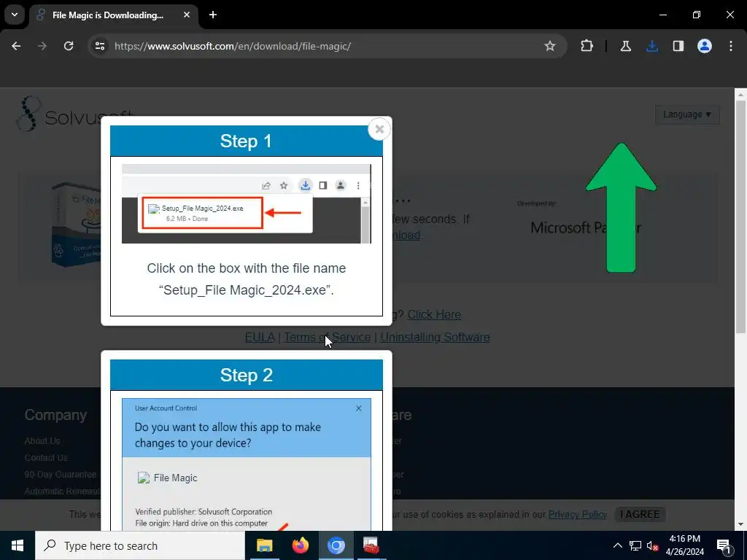Open the taskbar clock showing 4:16 PM
The height and width of the screenshot is (560, 747).
(x=684, y=545)
